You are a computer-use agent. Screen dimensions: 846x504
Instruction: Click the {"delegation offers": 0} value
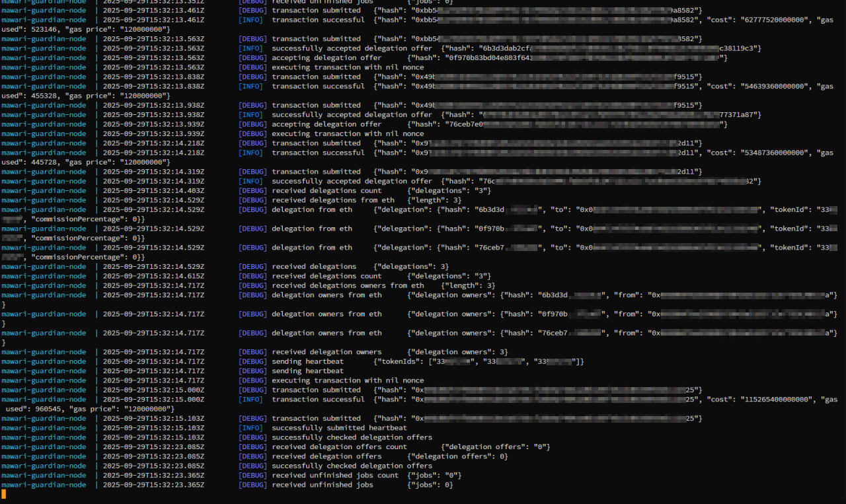click(x=457, y=456)
